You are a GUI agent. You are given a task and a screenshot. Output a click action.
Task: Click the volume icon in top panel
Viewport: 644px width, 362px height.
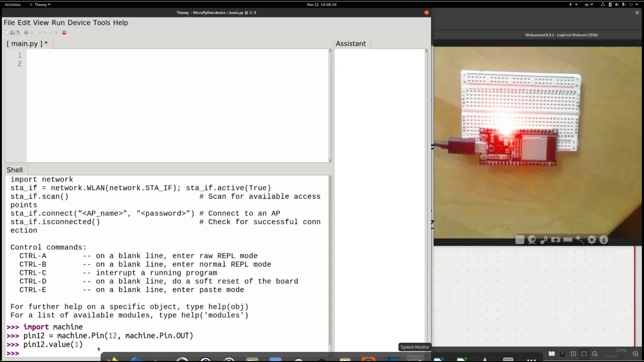coord(617,5)
